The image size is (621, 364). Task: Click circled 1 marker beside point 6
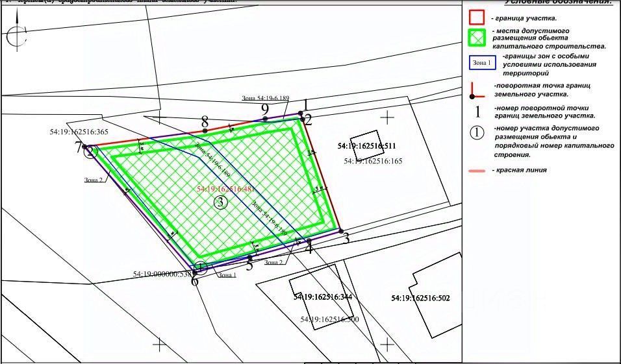tap(201, 267)
